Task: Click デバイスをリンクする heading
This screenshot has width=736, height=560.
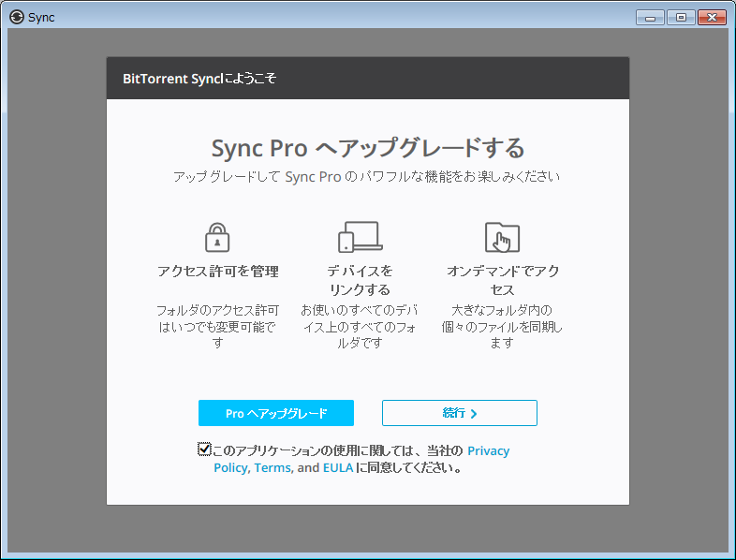Action: pos(360,280)
